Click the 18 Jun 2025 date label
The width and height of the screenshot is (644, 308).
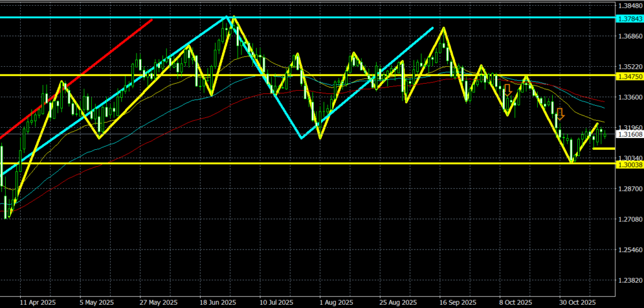pyautogui.click(x=217, y=302)
